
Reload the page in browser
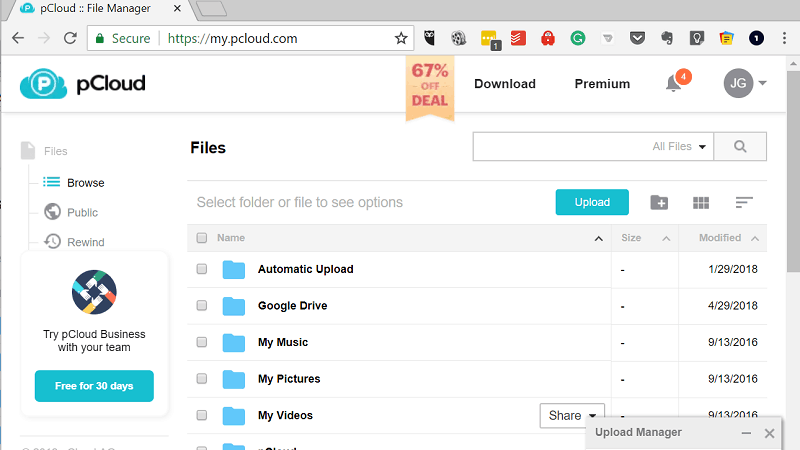tap(70, 38)
